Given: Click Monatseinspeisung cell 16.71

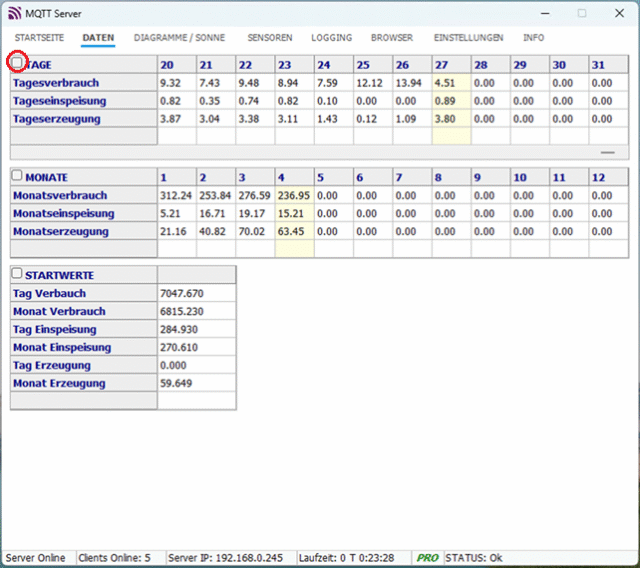Looking at the screenshot, I should (216, 213).
